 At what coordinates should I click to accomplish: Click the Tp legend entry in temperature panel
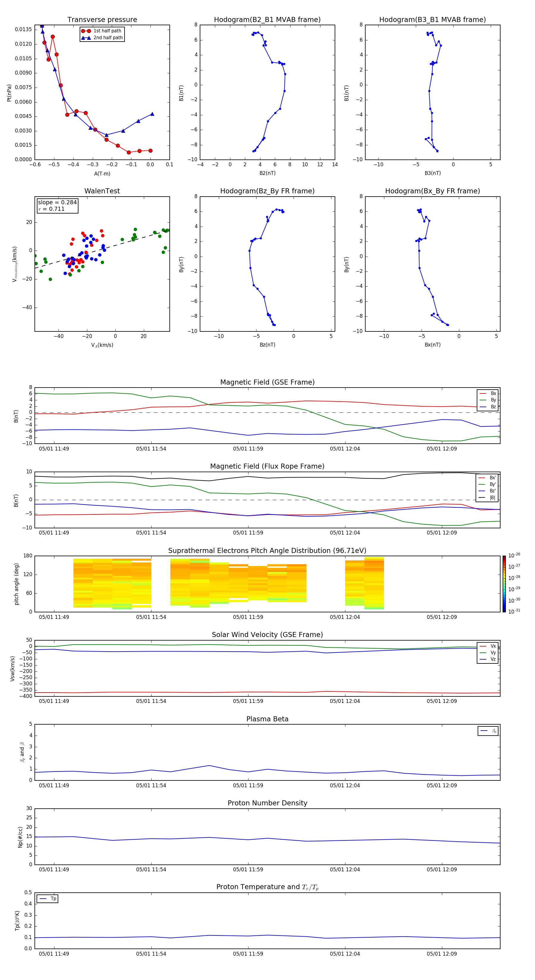pyautogui.click(x=48, y=899)
